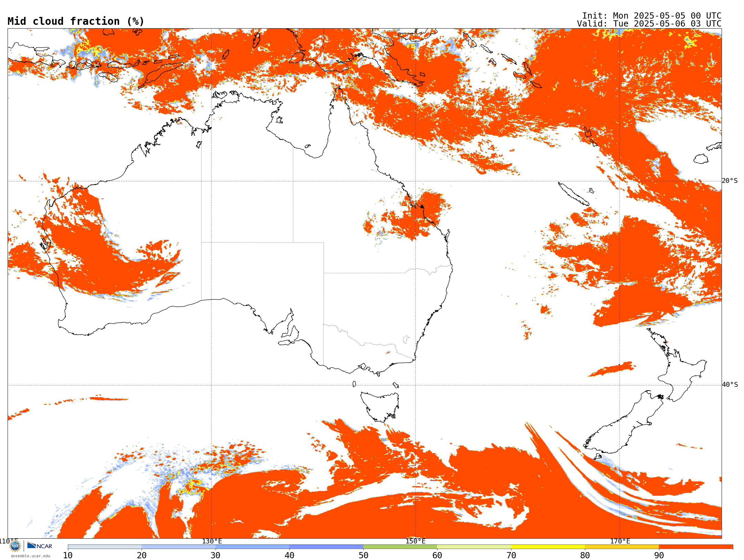Click the colorbar label 40
This screenshot has height=560, width=744.
[x=289, y=555]
